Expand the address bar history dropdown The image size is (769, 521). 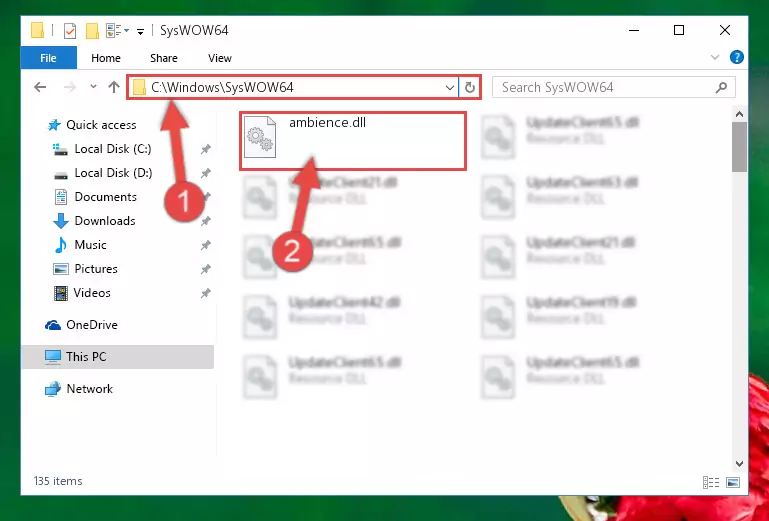(x=450, y=88)
